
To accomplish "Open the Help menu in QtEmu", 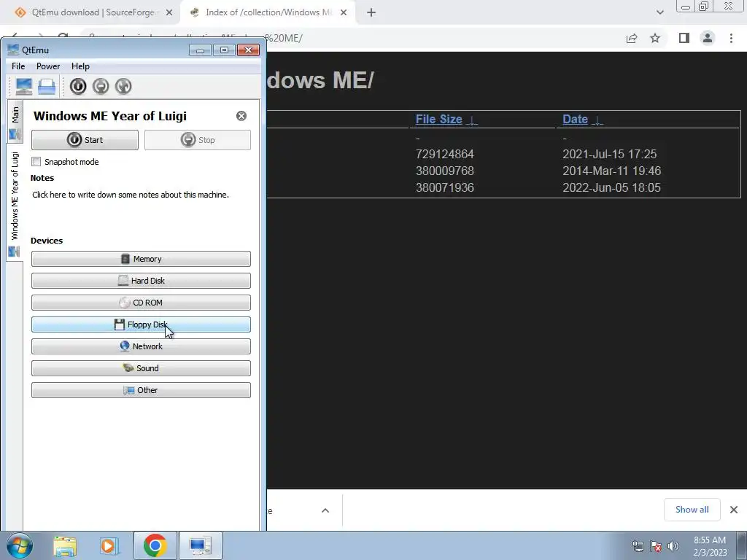I will pyautogui.click(x=80, y=66).
